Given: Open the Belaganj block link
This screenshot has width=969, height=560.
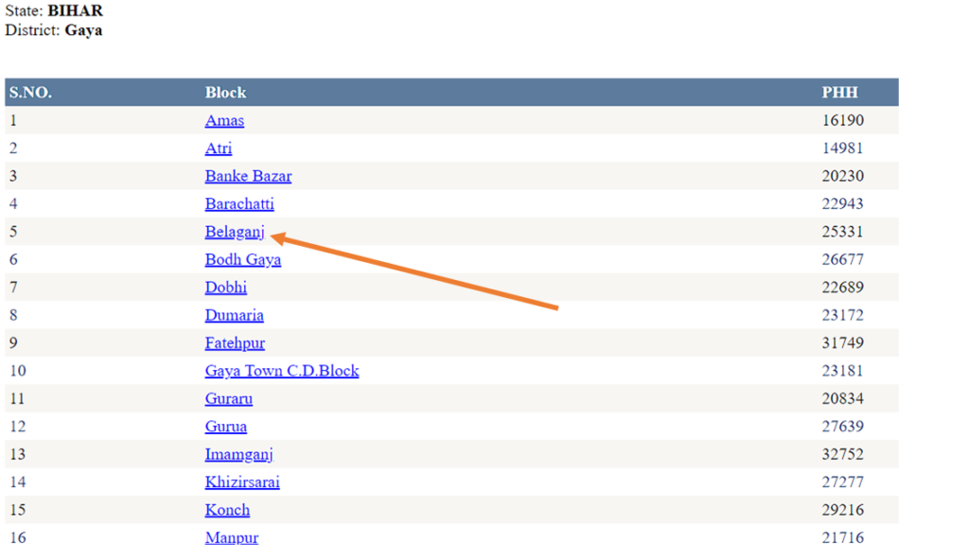Looking at the screenshot, I should 235,232.
